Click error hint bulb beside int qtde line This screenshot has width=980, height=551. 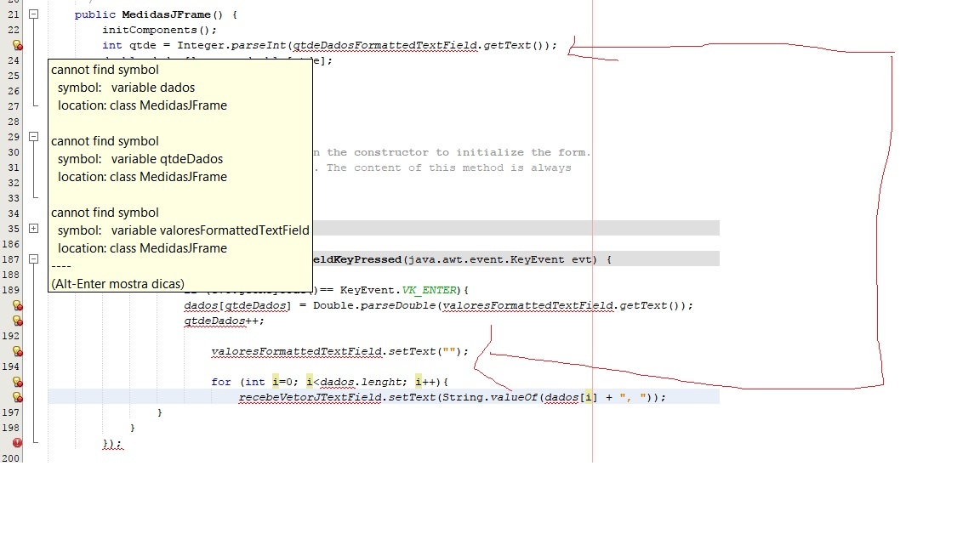pyautogui.click(x=17, y=45)
